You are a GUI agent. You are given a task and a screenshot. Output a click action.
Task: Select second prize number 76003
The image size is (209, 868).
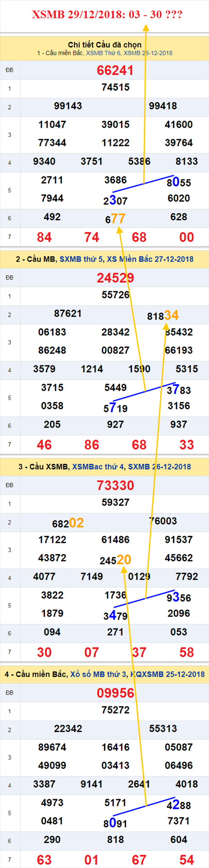[163, 521]
